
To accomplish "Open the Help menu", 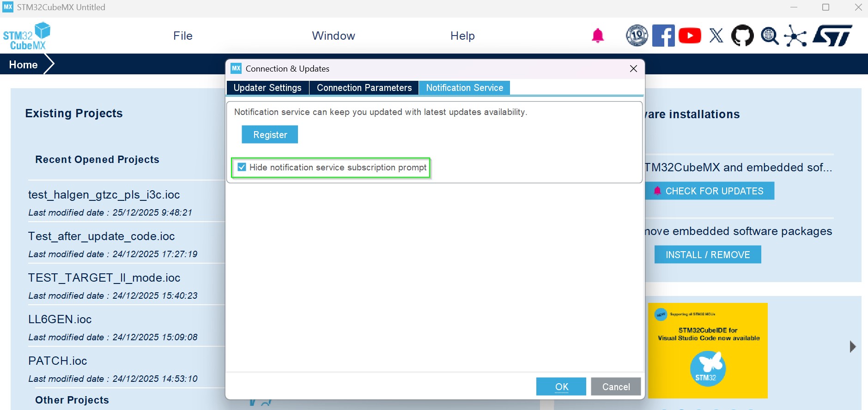I will pyautogui.click(x=462, y=36).
